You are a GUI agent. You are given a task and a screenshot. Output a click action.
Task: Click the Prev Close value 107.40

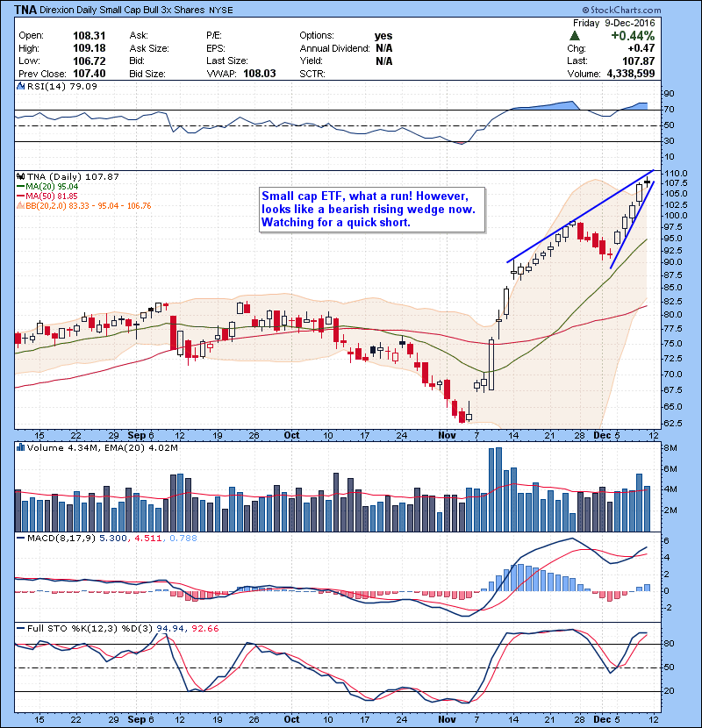pyautogui.click(x=90, y=74)
